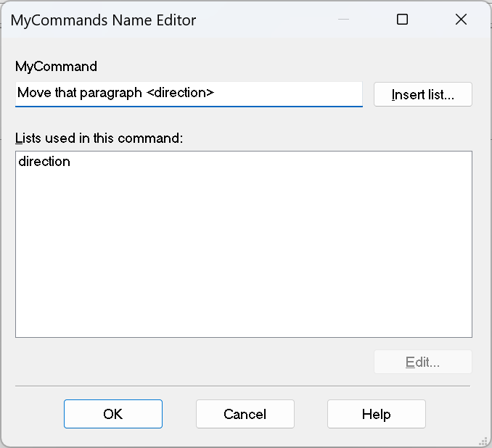Viewport: 492px width, 448px height.
Task: Close the dialog using the X icon
Action: 461,20
